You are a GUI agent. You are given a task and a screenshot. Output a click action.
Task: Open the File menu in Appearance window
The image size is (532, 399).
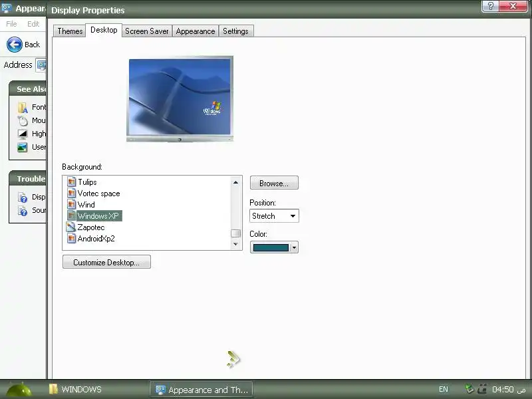click(11, 24)
